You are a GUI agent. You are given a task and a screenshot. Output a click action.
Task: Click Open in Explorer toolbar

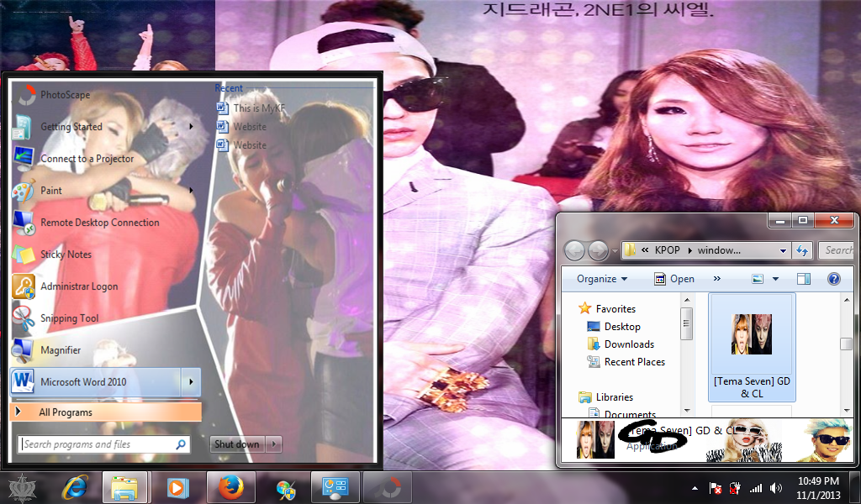click(674, 279)
